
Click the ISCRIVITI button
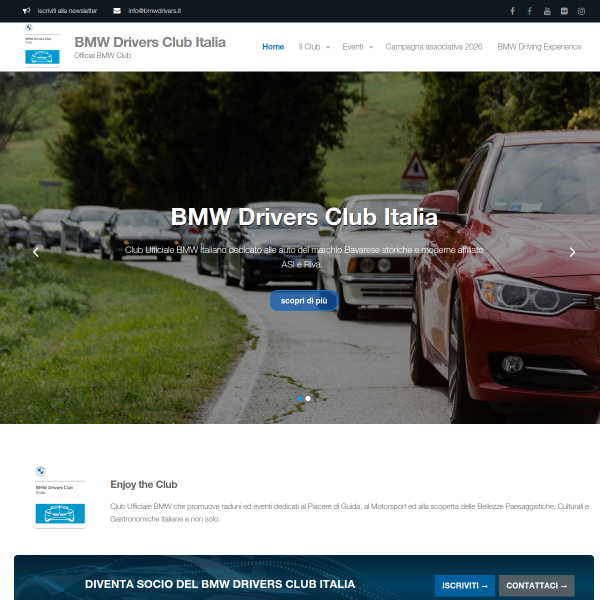(465, 585)
